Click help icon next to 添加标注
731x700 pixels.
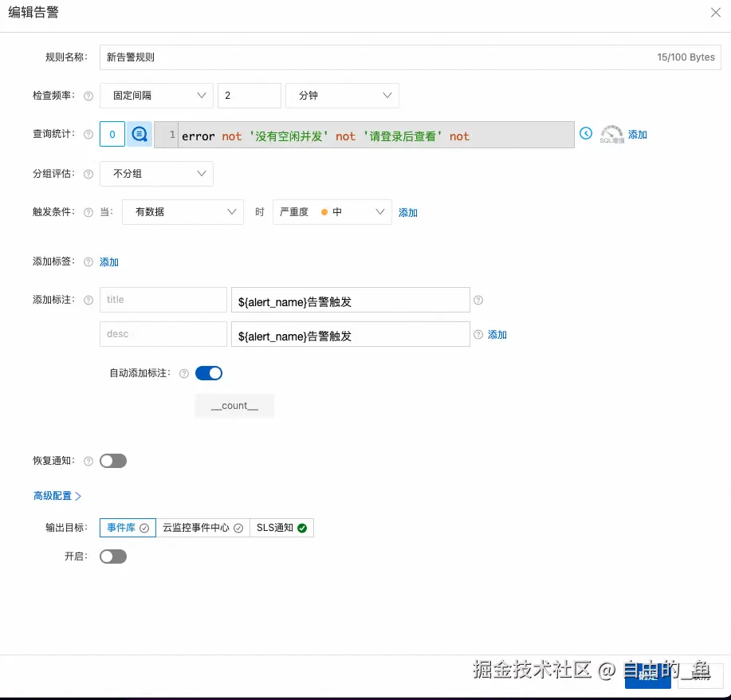pyautogui.click(x=88, y=301)
